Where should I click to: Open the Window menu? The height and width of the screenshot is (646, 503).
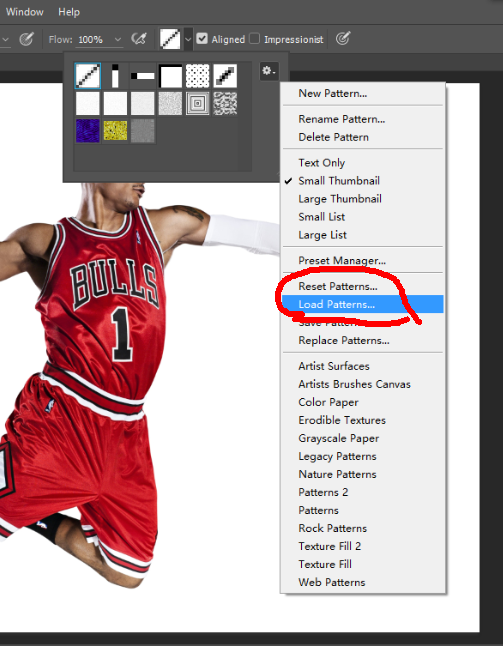[25, 12]
